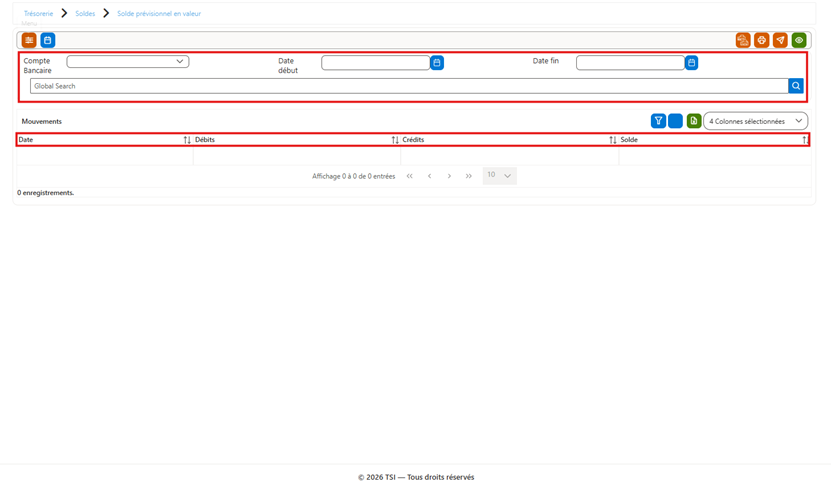The height and width of the screenshot is (486, 831).
Task: Toggle the green eye visibility icon
Action: (799, 40)
